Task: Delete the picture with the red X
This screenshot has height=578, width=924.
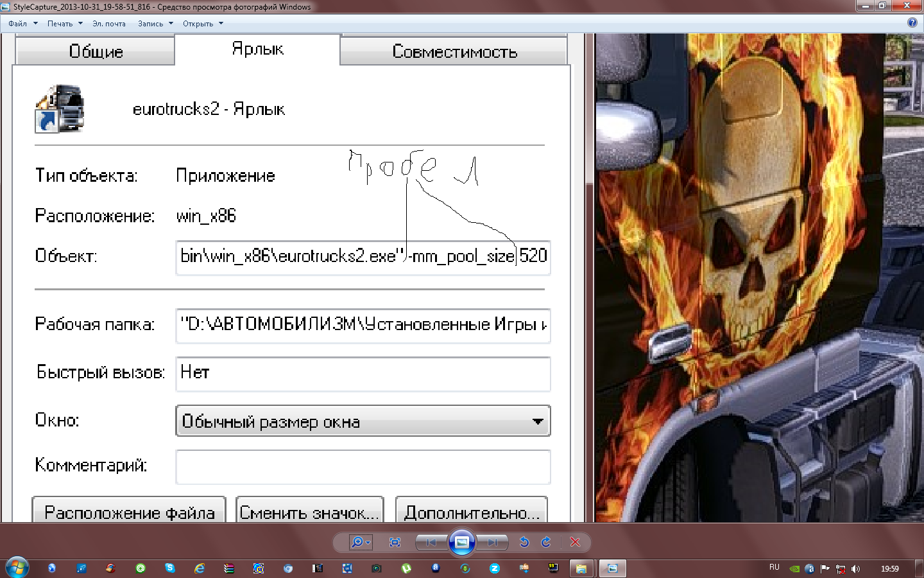Action: [576, 543]
